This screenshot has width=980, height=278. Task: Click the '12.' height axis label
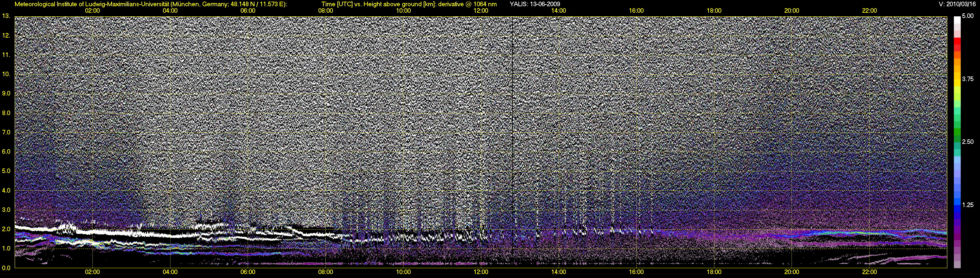click(x=6, y=35)
